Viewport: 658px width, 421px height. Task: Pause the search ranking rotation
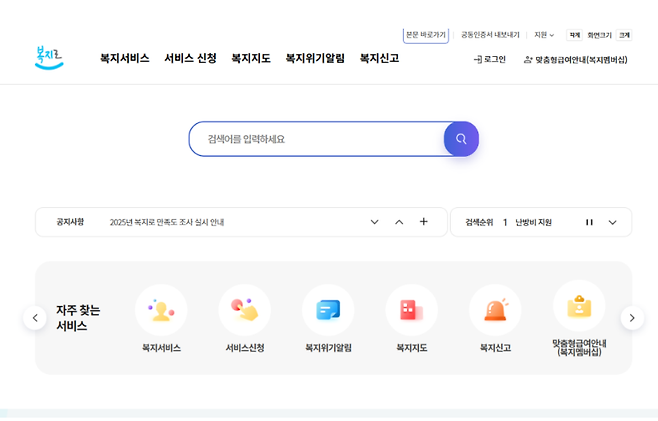[589, 222]
